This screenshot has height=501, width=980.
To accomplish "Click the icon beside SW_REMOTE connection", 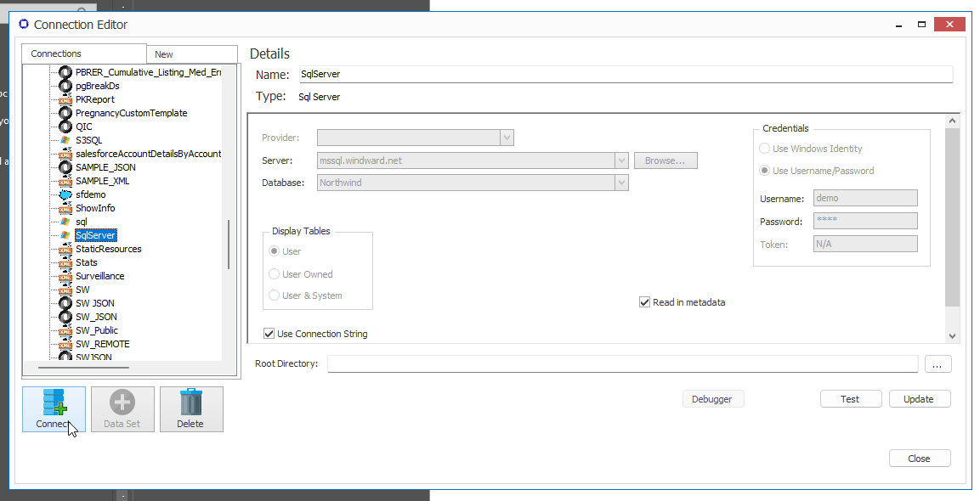I will [x=65, y=344].
